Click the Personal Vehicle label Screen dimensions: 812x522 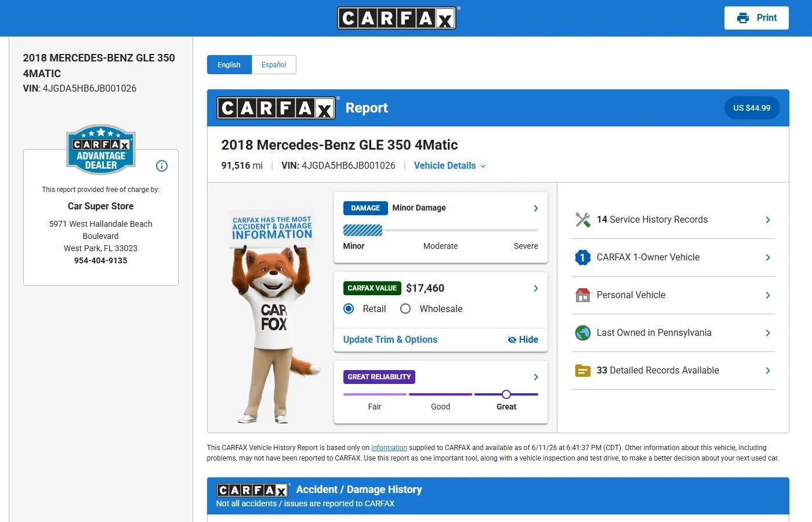point(631,295)
